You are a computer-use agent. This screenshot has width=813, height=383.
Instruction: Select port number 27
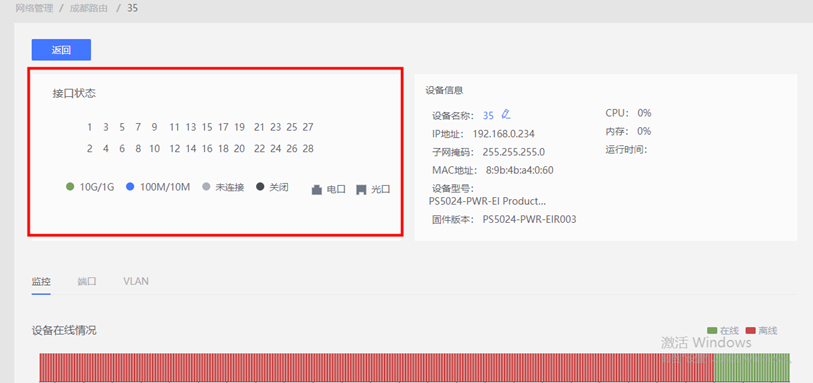pyautogui.click(x=308, y=127)
